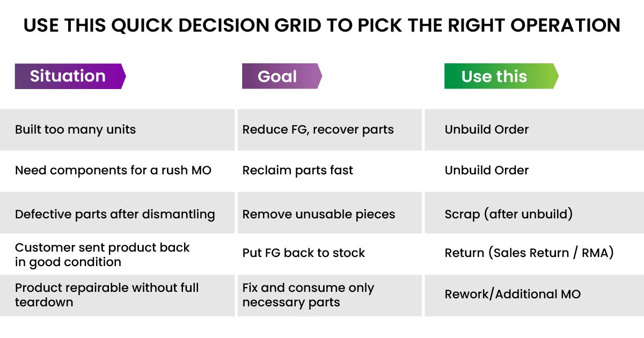
Task: Select 'Need components for a rush MO'
Action: (113, 170)
